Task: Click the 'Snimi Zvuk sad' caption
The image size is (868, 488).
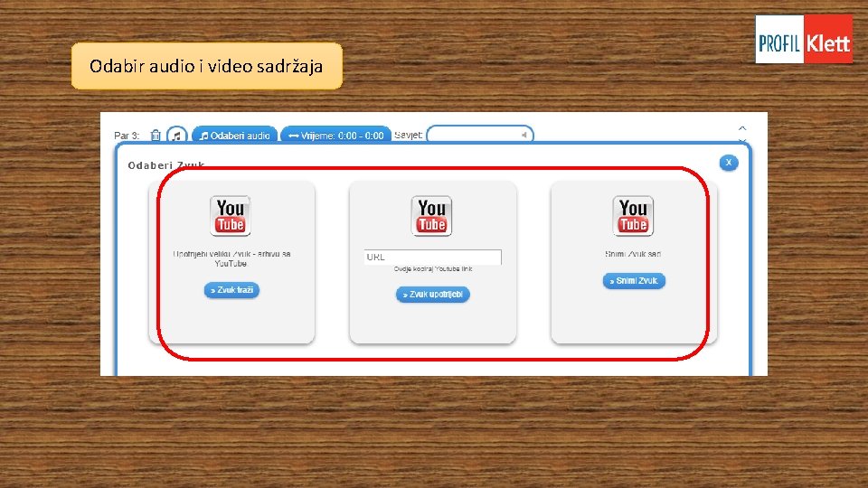Action: coord(633,254)
